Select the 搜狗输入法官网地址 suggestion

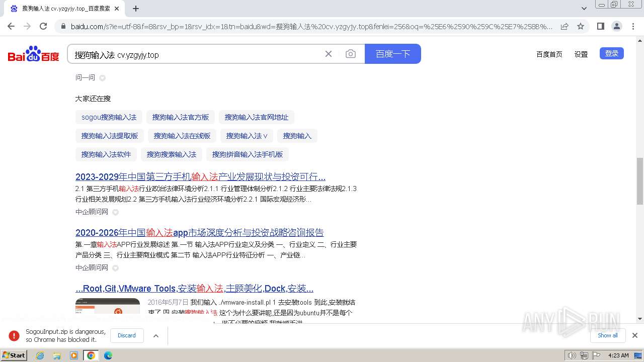257,117
